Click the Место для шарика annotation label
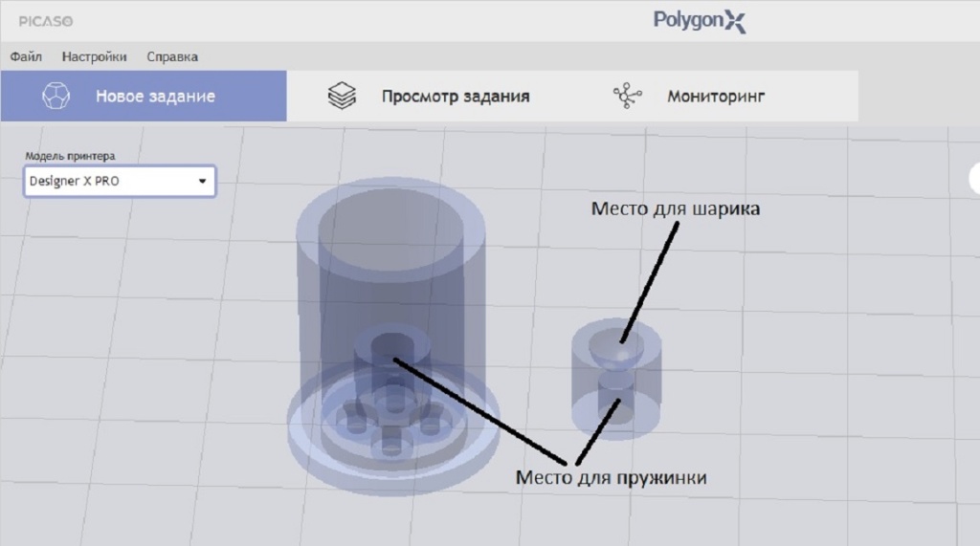The width and height of the screenshot is (980, 546). [x=675, y=208]
